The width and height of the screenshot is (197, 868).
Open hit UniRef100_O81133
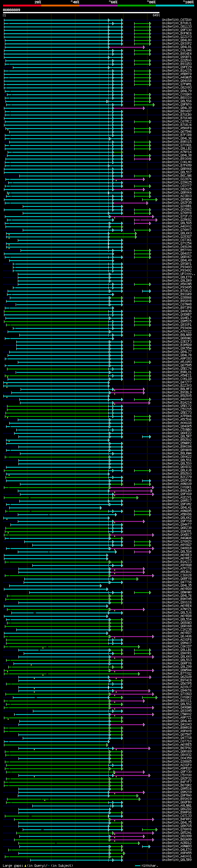177,26
